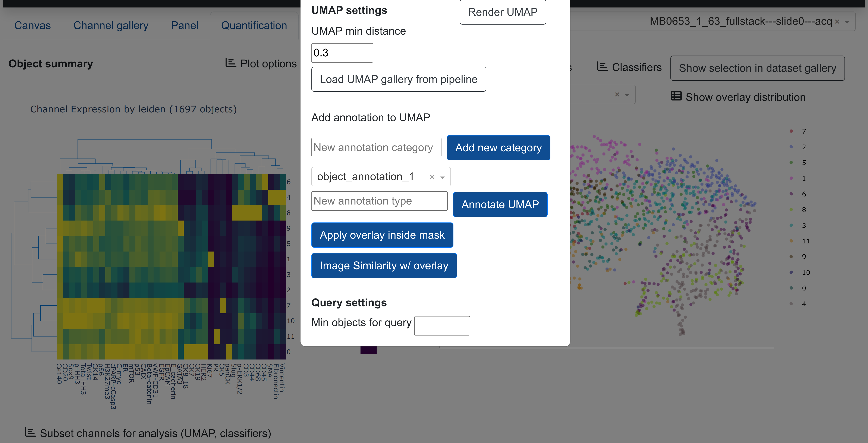Click the Plot options chart icon
The width and height of the screenshot is (868, 443).
(x=230, y=63)
